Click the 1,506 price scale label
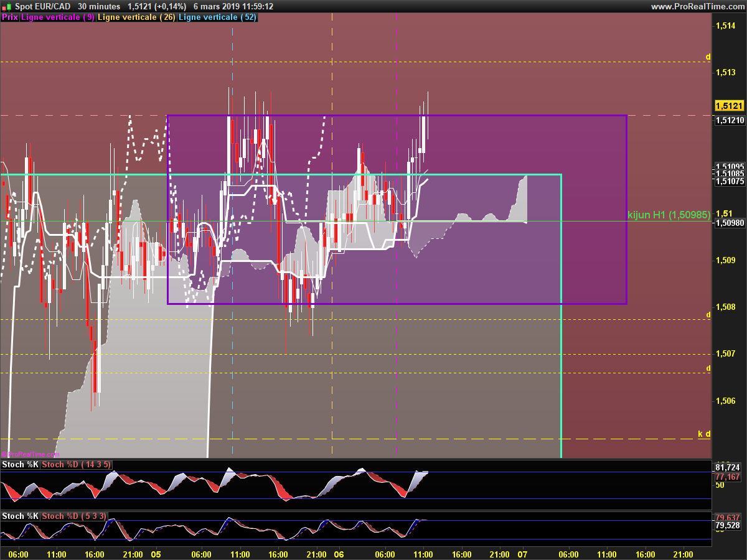 726,401
